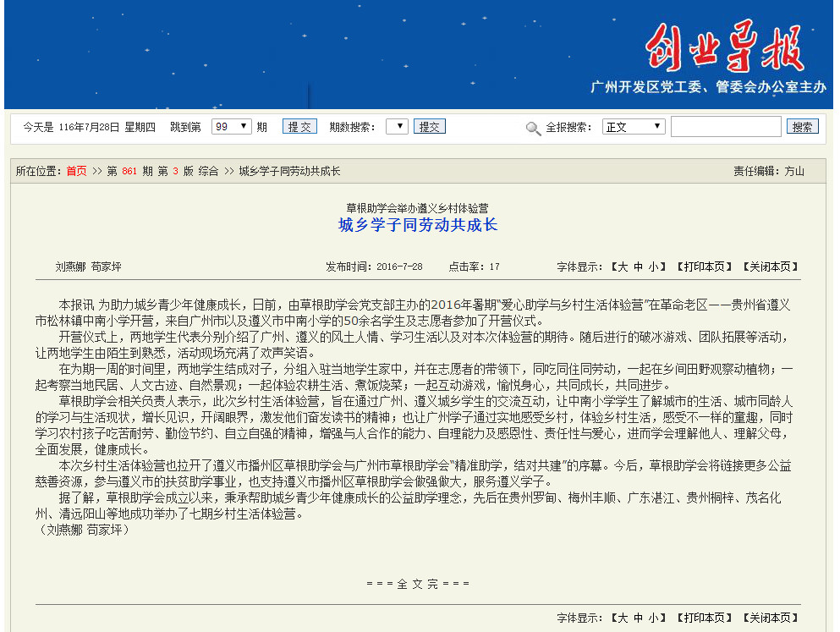This screenshot has width=840, height=632.
Task: Focus the full-text search input field
Action: point(725,127)
